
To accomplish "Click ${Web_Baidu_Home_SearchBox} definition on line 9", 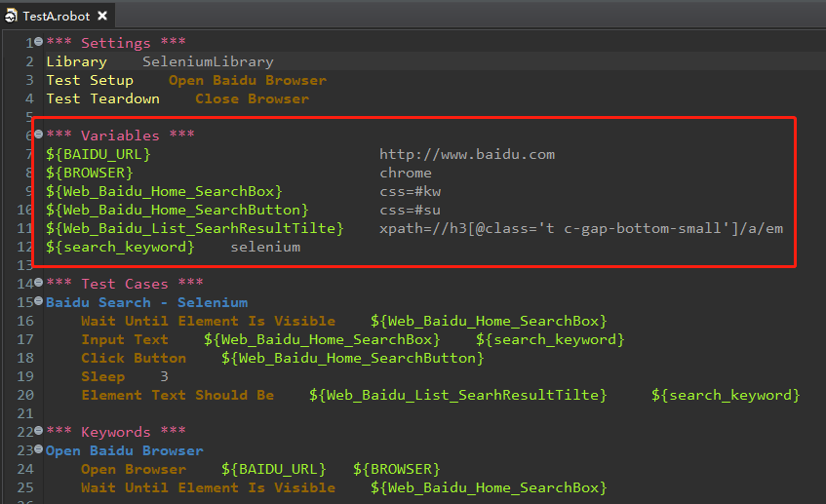I will 165,191.
